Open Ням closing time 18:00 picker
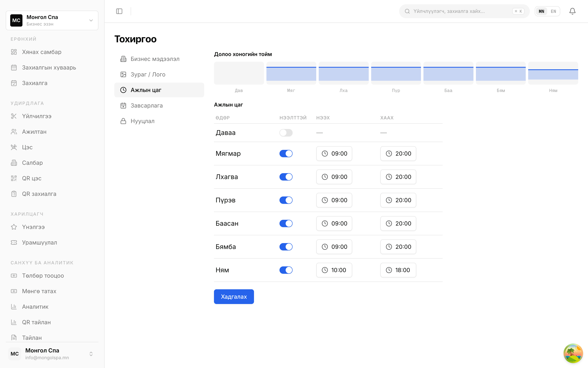 click(398, 270)
